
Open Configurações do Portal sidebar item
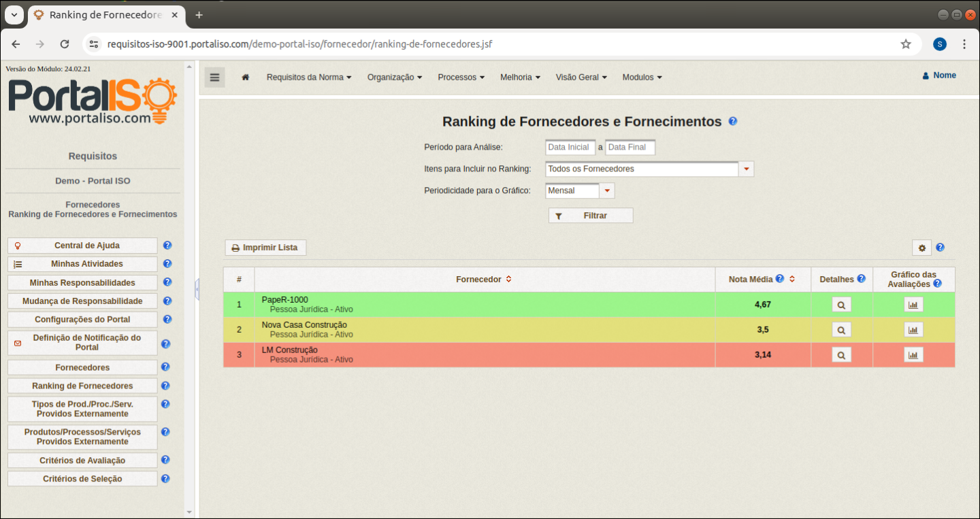click(x=82, y=319)
